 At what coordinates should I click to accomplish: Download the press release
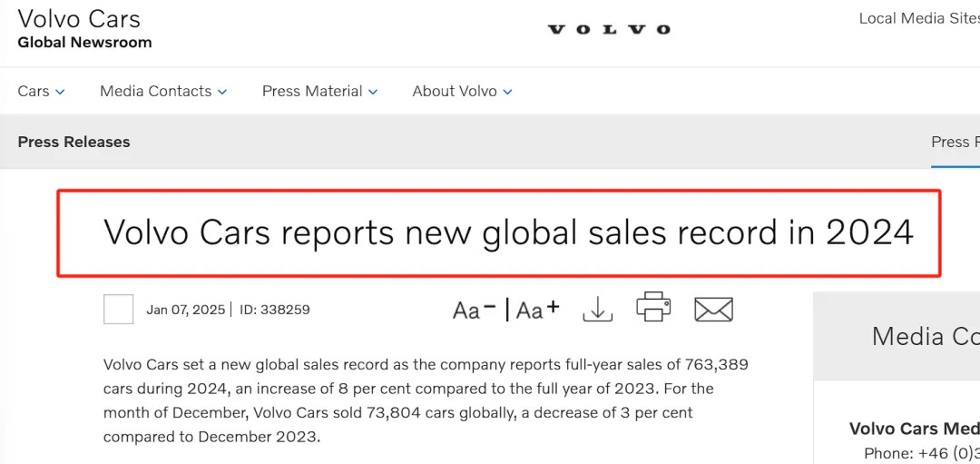(x=597, y=309)
